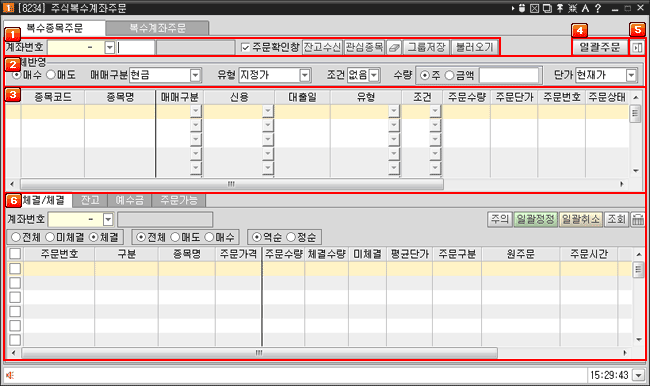Click the eraser icon next to 관심종목
The image size is (650, 386).
tap(394, 48)
